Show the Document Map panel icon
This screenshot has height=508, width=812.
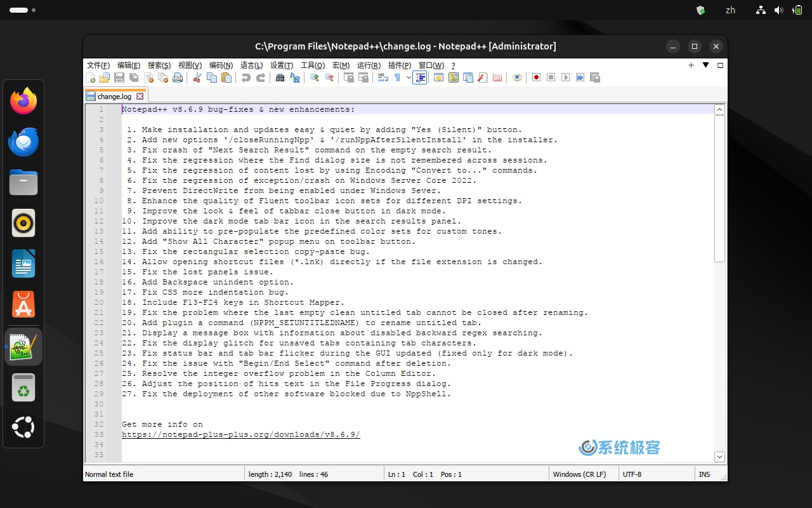point(454,77)
